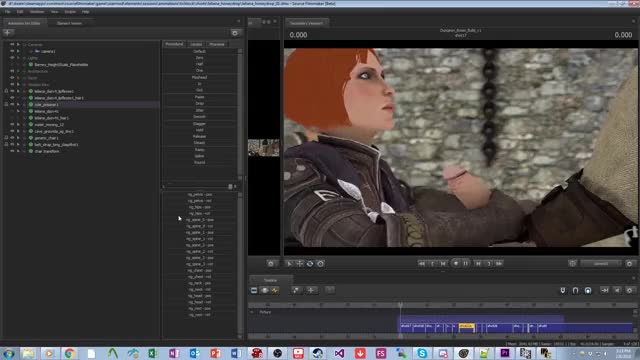Open the camera1 viewport camera dropdown
The height and width of the screenshot is (360, 640).
601,264
